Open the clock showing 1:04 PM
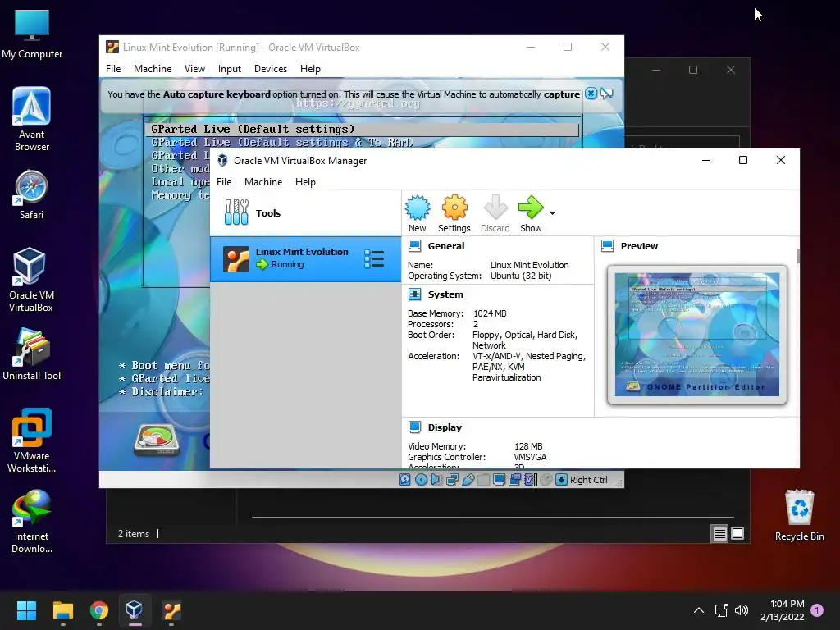The width and height of the screenshot is (840, 630). [x=782, y=610]
